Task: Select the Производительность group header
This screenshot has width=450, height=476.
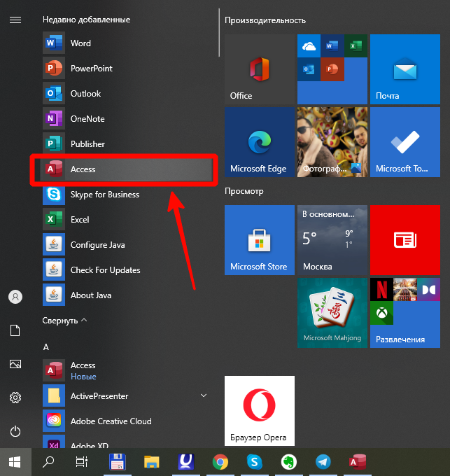Action: pos(265,20)
